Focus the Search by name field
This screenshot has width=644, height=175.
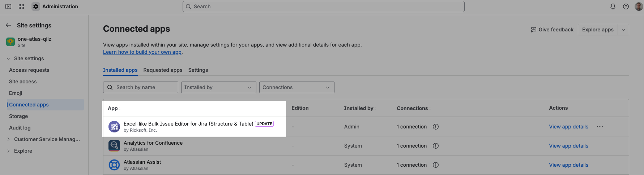tap(141, 87)
